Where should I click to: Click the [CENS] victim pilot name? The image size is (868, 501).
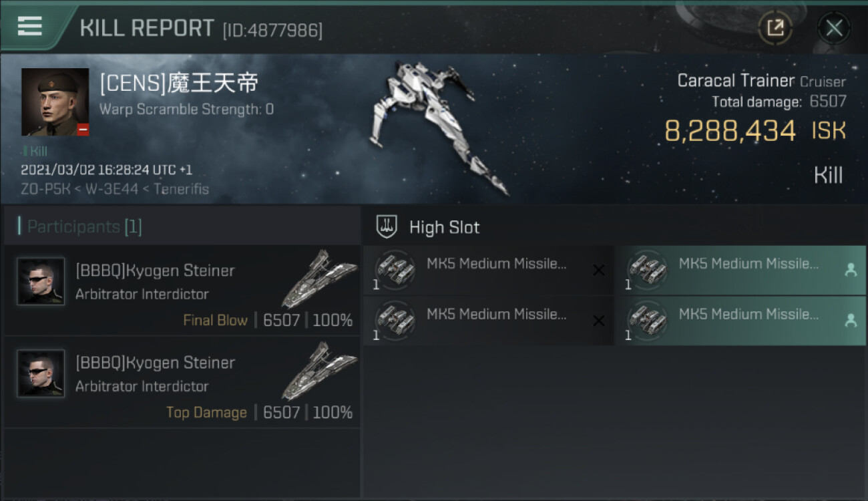[179, 83]
